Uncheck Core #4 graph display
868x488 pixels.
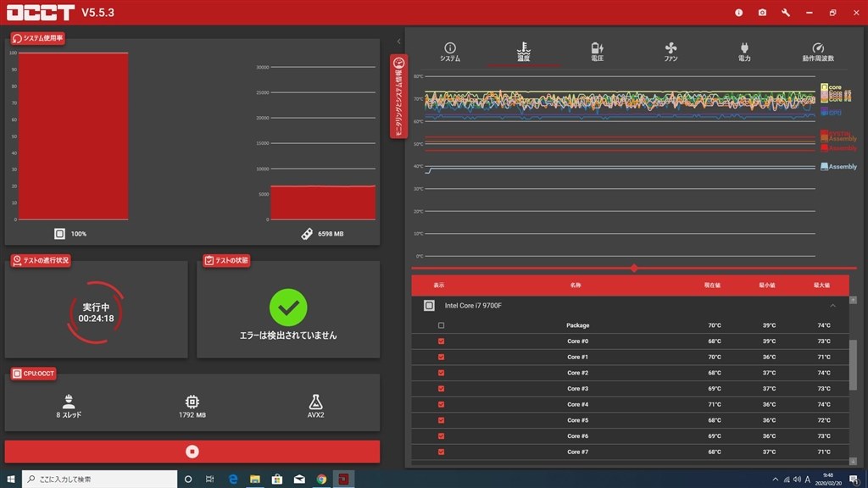pyautogui.click(x=441, y=404)
